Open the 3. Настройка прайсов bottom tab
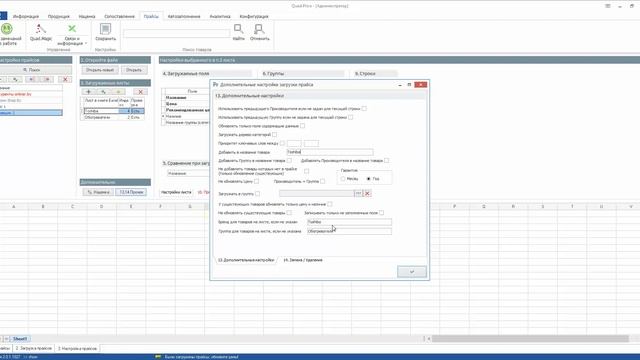The width and height of the screenshot is (640, 360). pyautogui.click(x=78, y=349)
